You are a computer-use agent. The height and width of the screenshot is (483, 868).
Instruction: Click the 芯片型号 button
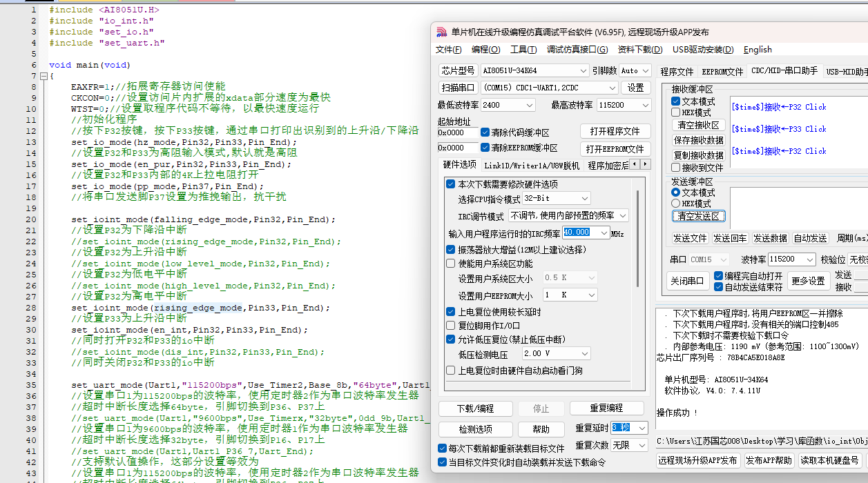458,70
